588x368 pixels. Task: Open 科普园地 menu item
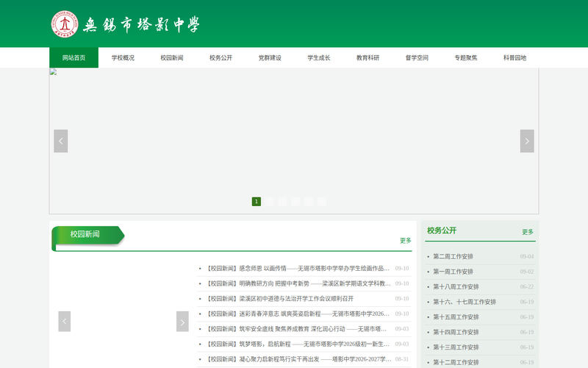click(515, 57)
